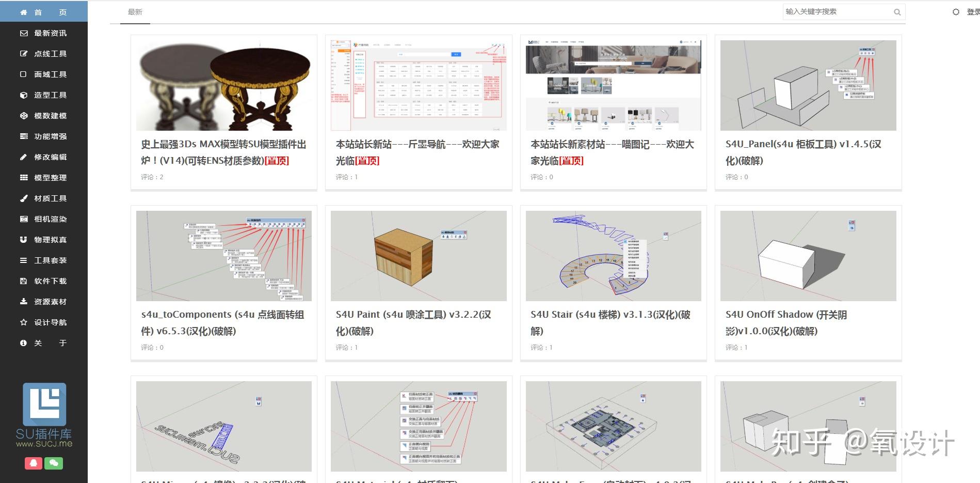Click the red QQ icon under logo

click(x=34, y=463)
